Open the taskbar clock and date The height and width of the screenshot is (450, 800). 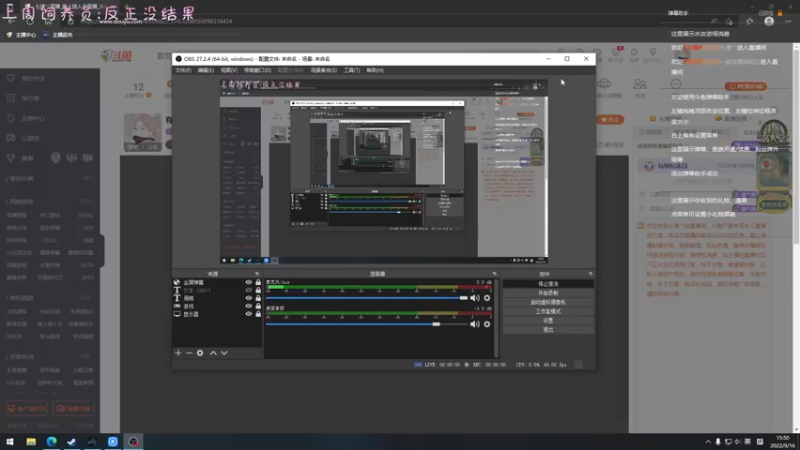click(782, 442)
